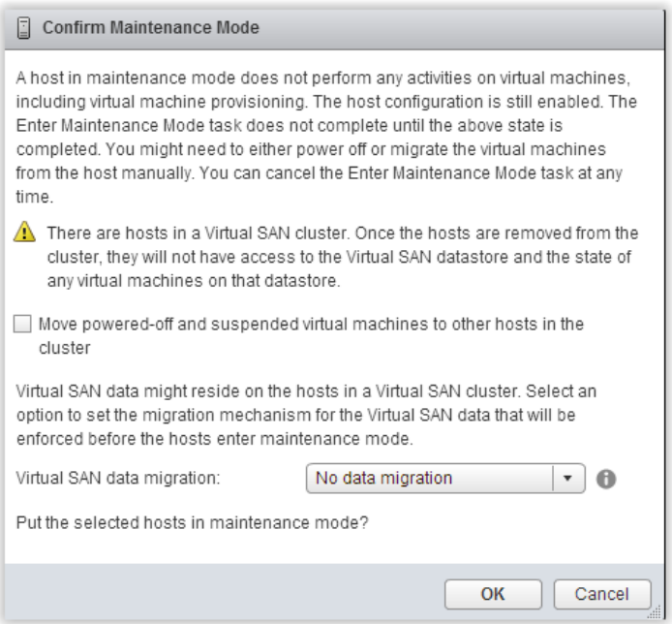Confirm maintenance mode with OK
The image size is (672, 624).
point(493,594)
